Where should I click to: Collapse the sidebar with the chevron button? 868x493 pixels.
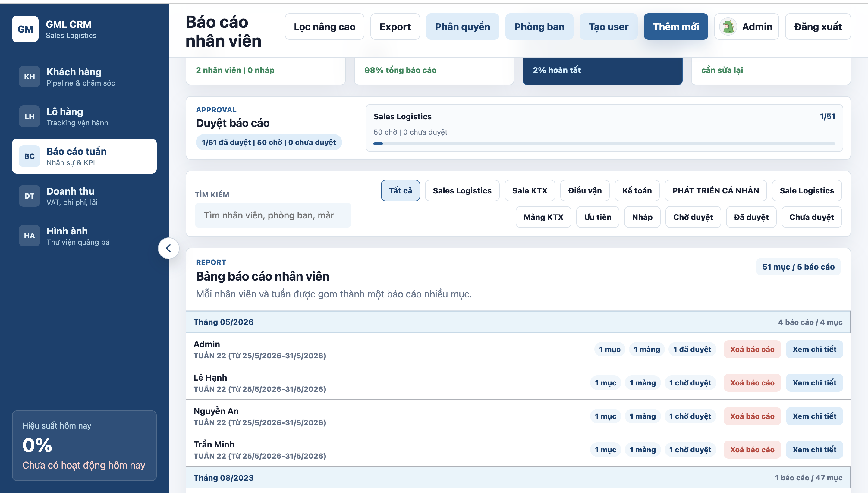[x=168, y=249]
